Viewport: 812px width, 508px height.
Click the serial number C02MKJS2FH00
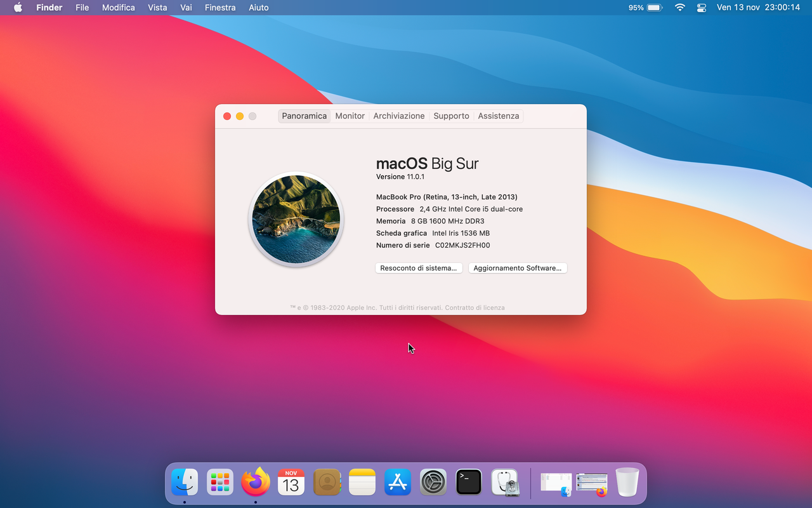(462, 245)
